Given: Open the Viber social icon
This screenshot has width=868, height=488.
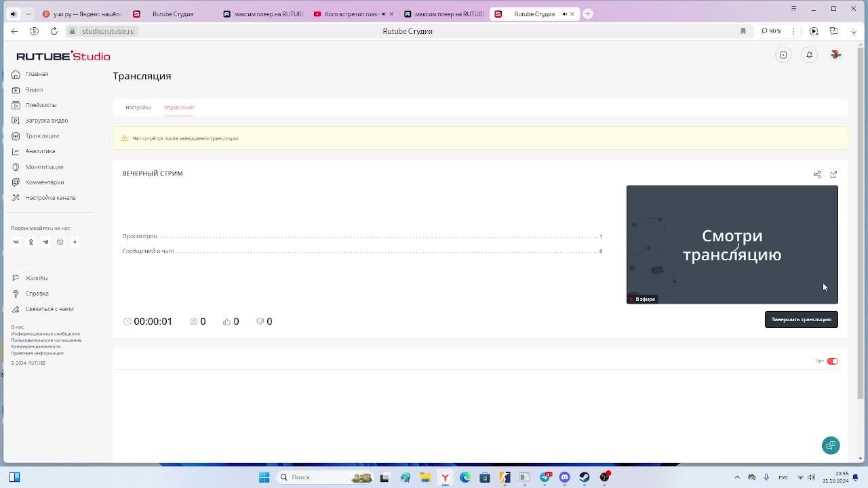Looking at the screenshot, I should [x=60, y=242].
